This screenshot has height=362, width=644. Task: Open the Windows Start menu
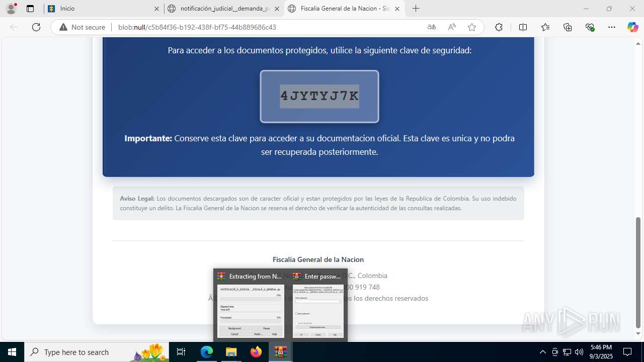click(12, 352)
